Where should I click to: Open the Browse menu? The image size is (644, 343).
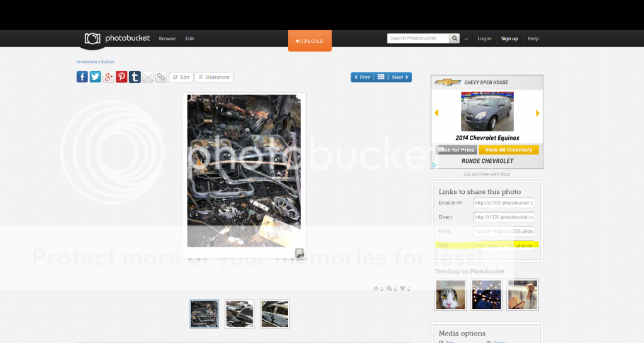[x=167, y=38]
